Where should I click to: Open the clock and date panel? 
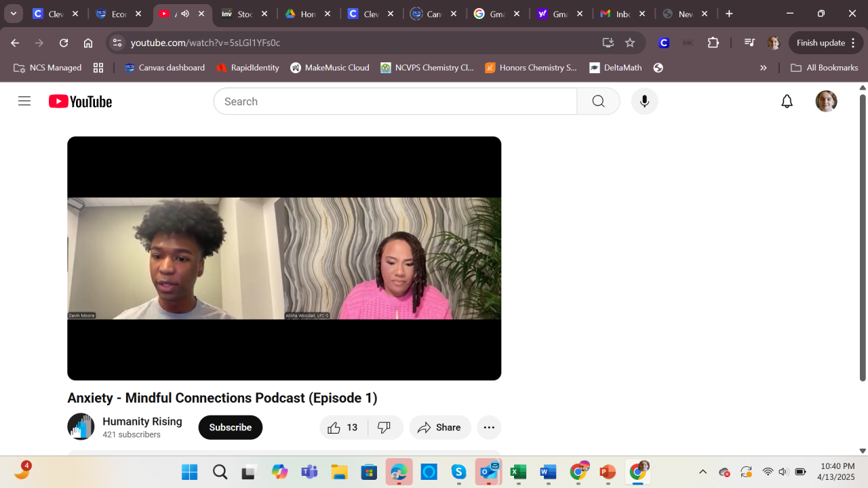click(x=837, y=472)
